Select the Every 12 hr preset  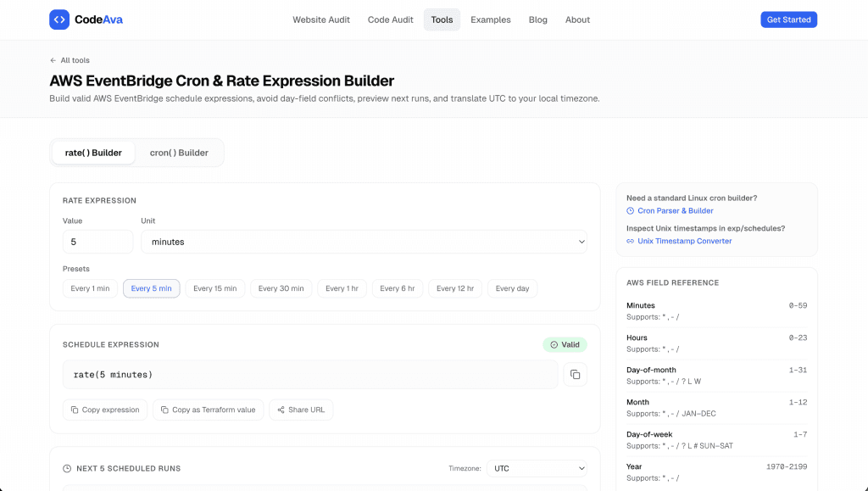[455, 288]
